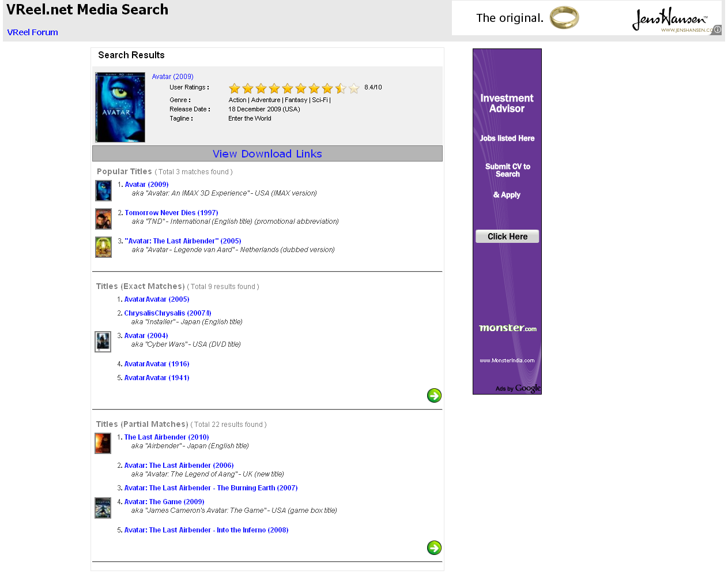
Task: Click 'Titles (Exact Matches)' heading
Action: click(x=140, y=287)
